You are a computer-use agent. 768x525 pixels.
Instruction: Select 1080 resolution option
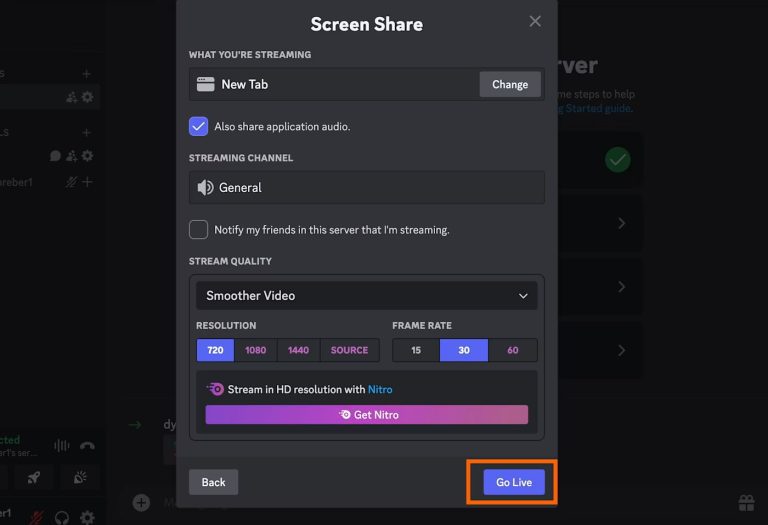(255, 350)
